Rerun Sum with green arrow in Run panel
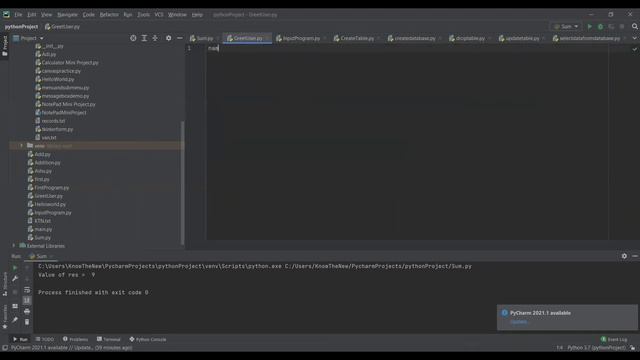640x360 pixels. 15,268
